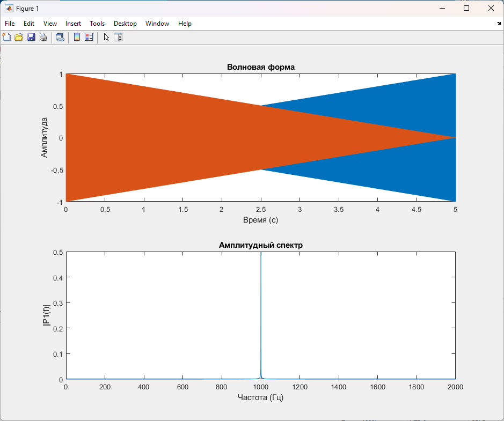Screen dimensions: 504x421
Task: Click the '600' tick label on frequency axis
Action: coord(182,387)
